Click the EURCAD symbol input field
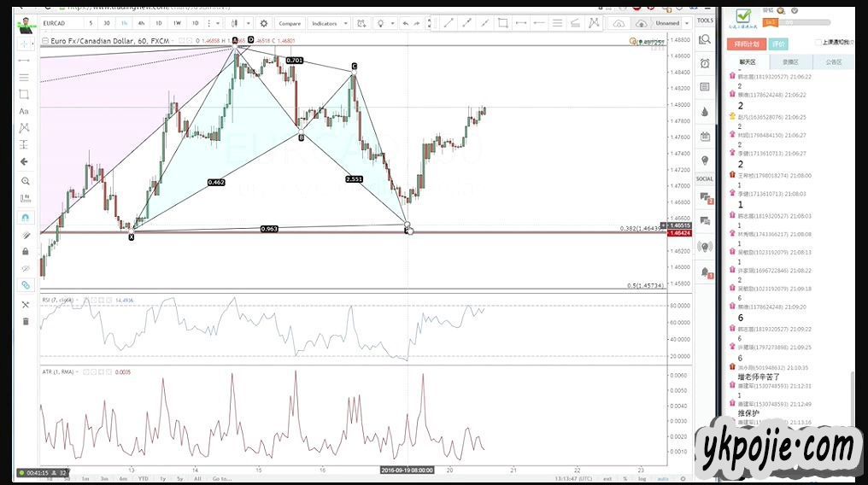The height and width of the screenshot is (485, 868). click(x=60, y=23)
